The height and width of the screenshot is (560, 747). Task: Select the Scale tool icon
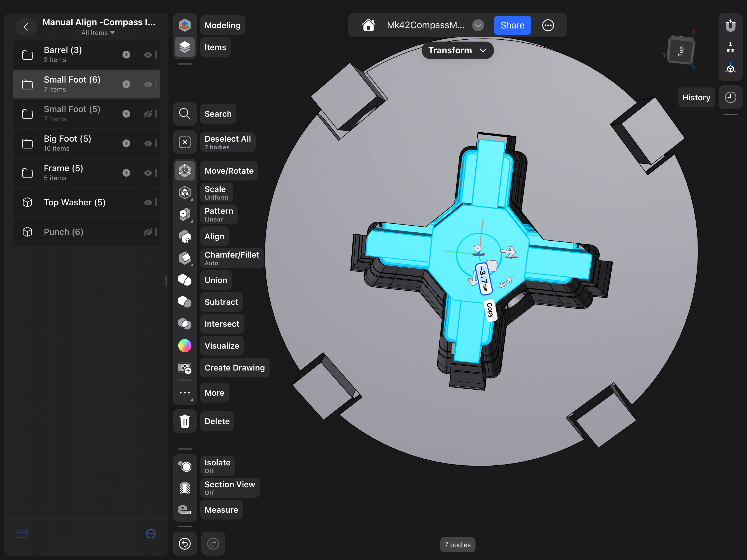[185, 192]
